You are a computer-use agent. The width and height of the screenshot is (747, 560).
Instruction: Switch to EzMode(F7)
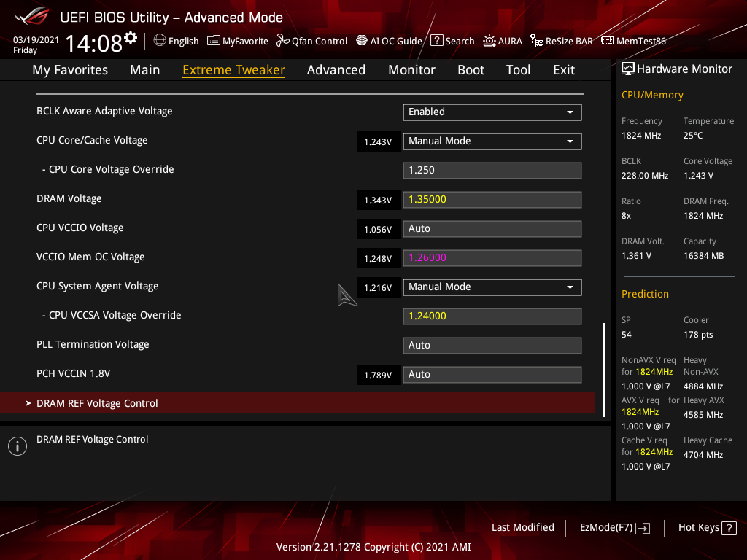tap(614, 528)
